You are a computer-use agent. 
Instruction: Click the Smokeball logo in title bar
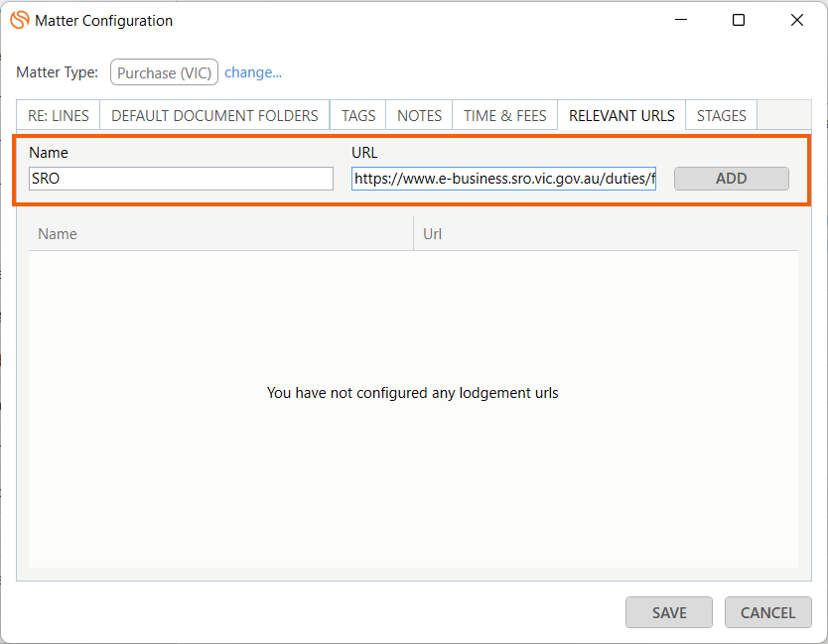click(x=19, y=20)
